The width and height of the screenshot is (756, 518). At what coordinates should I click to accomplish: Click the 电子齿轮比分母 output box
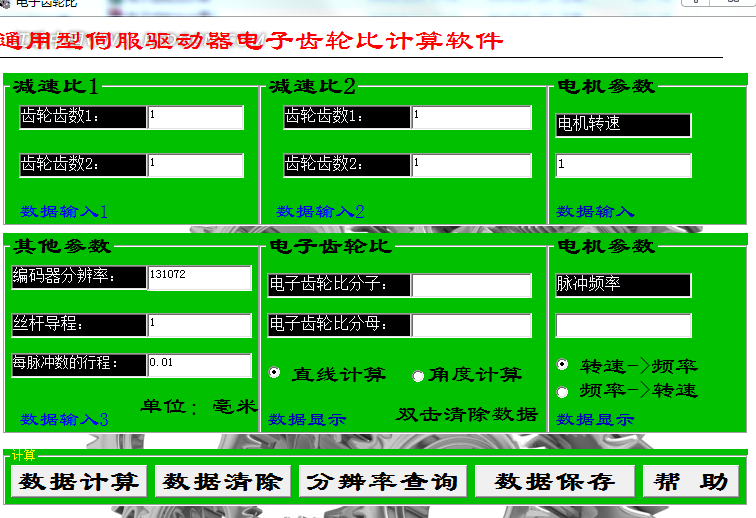[x=471, y=325]
